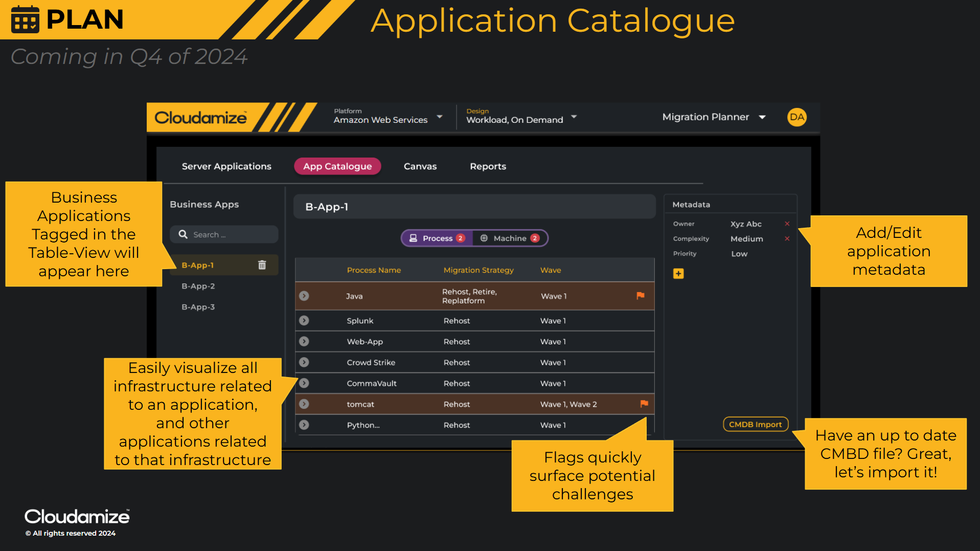
Task: Click the Java process name cell
Action: tap(354, 296)
